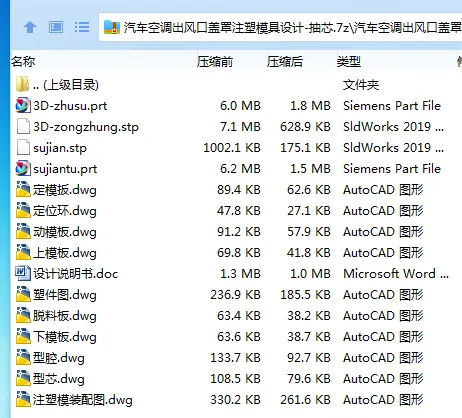Click the 47.8 KB size of 定位环.dwg

pyautogui.click(x=239, y=211)
